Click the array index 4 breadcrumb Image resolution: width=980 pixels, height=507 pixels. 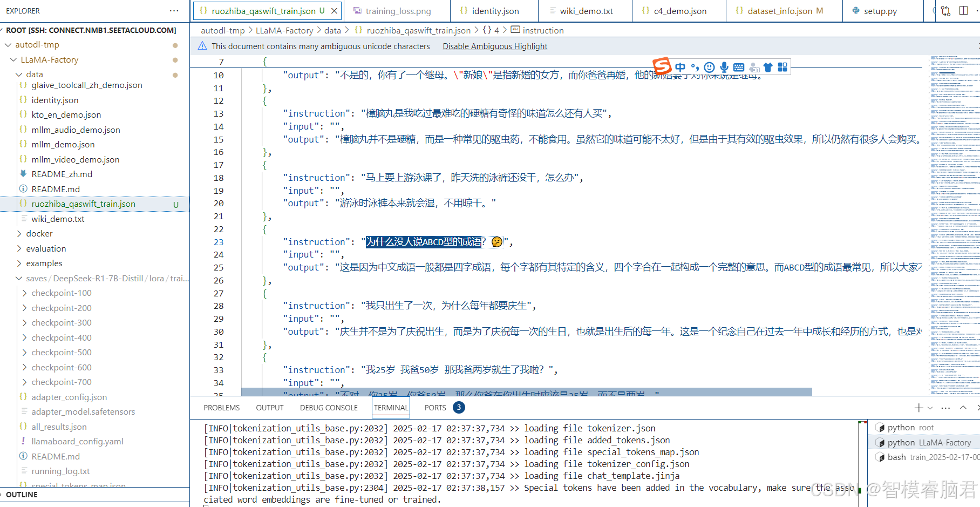(x=491, y=31)
